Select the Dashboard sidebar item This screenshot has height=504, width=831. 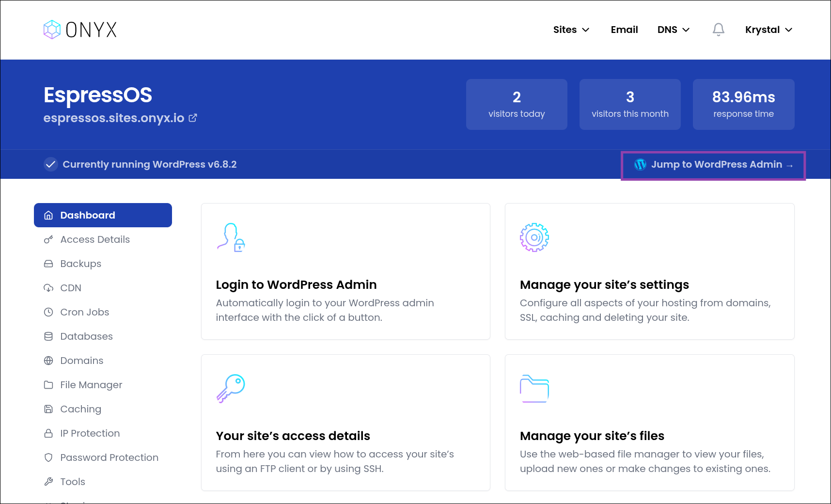point(103,215)
